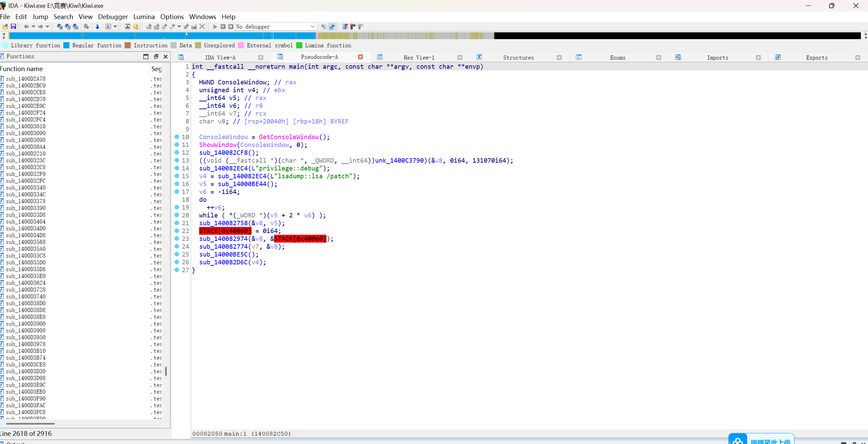Screen dimensions: 868x444
Task: Jump forward with the right arrow icon
Action: point(40,27)
